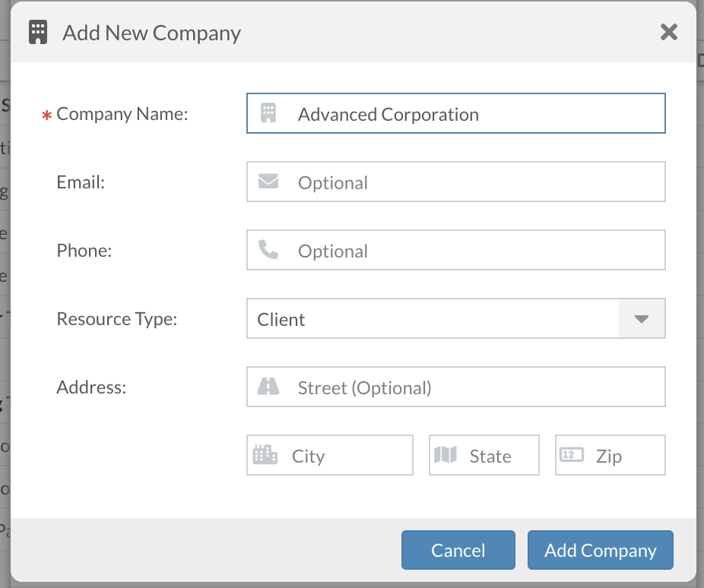Expand the Resource Type dropdown arrow
This screenshot has width=704, height=588.
(x=642, y=319)
